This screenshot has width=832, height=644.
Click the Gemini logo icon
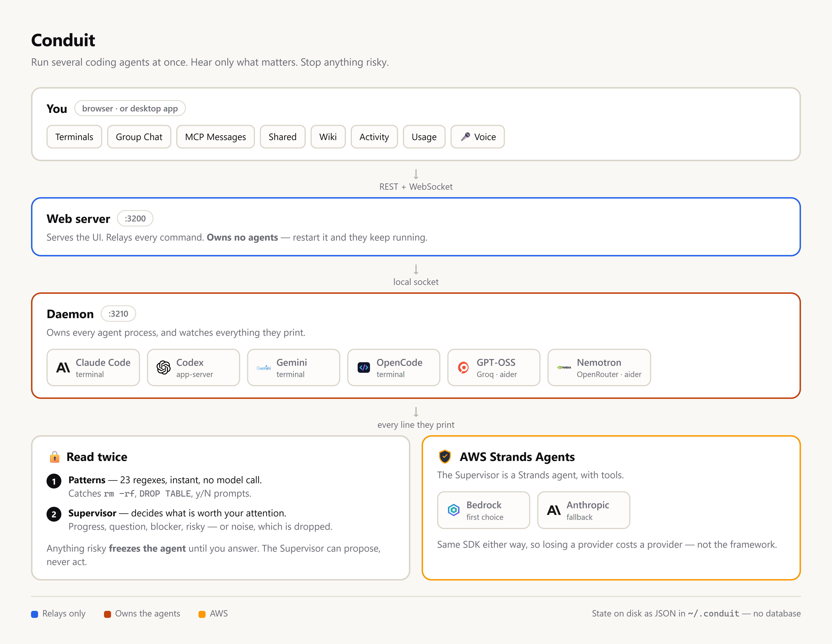point(264,368)
